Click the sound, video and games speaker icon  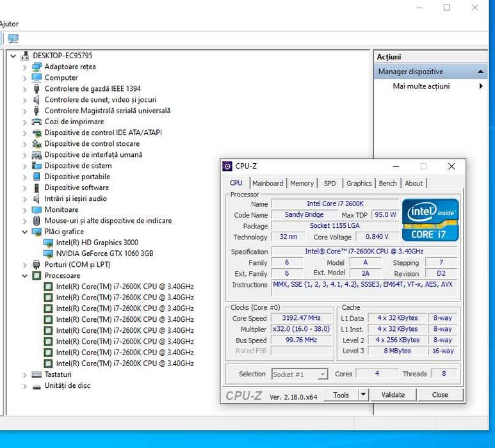pos(37,100)
